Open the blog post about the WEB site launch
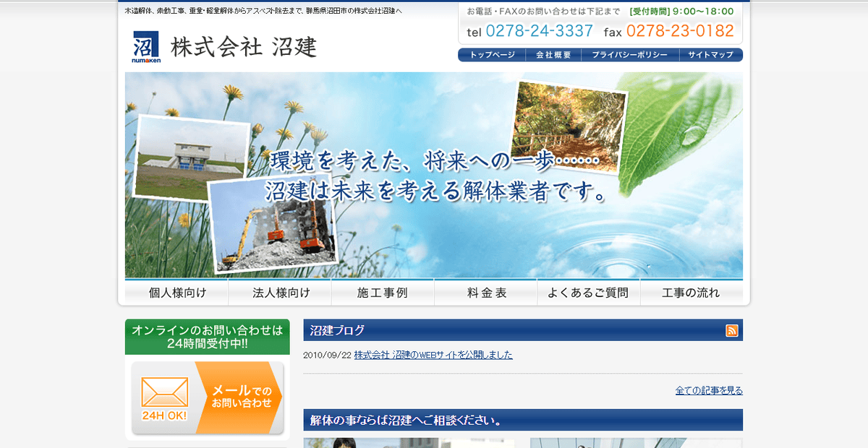This screenshot has width=868, height=448. 435,355
